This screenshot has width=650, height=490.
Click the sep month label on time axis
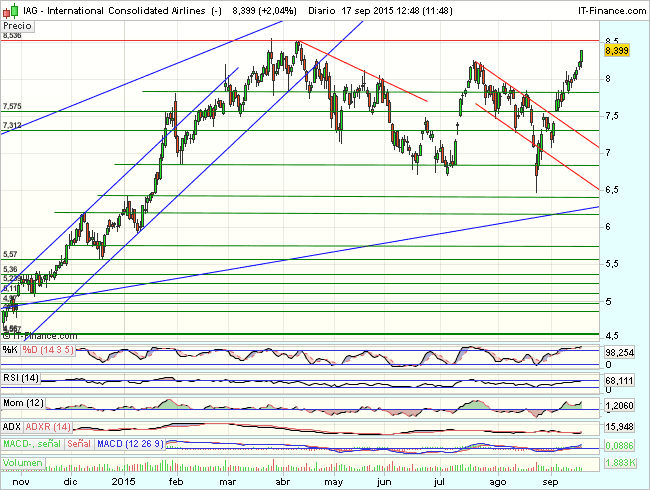pyautogui.click(x=551, y=482)
